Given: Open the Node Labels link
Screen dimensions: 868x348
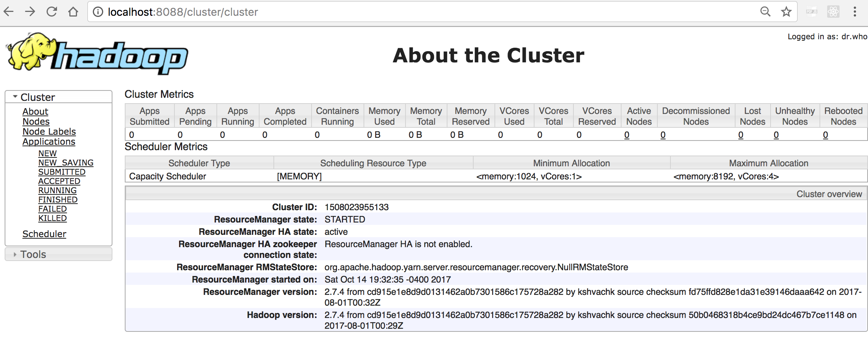Looking at the screenshot, I should click(49, 132).
